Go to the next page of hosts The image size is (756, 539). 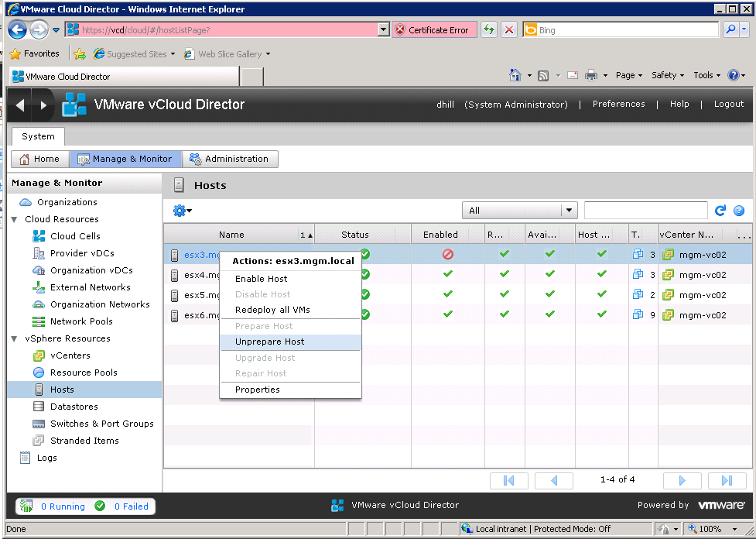click(682, 481)
